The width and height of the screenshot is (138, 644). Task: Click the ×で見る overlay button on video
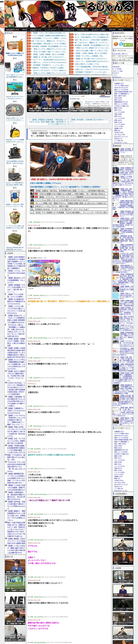click(x=85, y=146)
